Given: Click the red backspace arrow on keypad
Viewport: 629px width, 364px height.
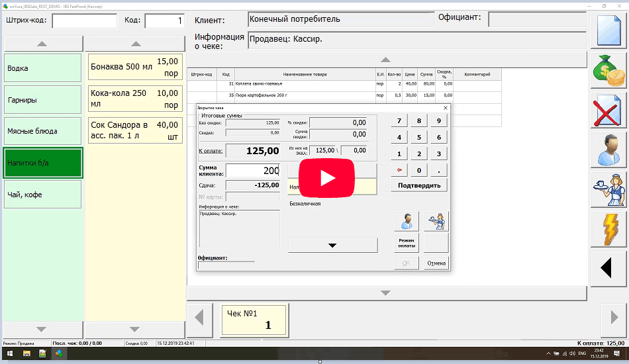Looking at the screenshot, I should click(399, 170).
